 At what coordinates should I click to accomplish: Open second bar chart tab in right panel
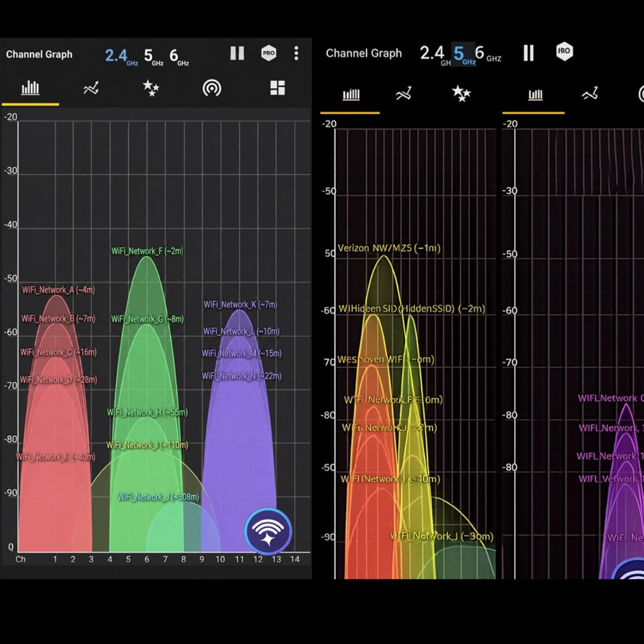[x=535, y=95]
